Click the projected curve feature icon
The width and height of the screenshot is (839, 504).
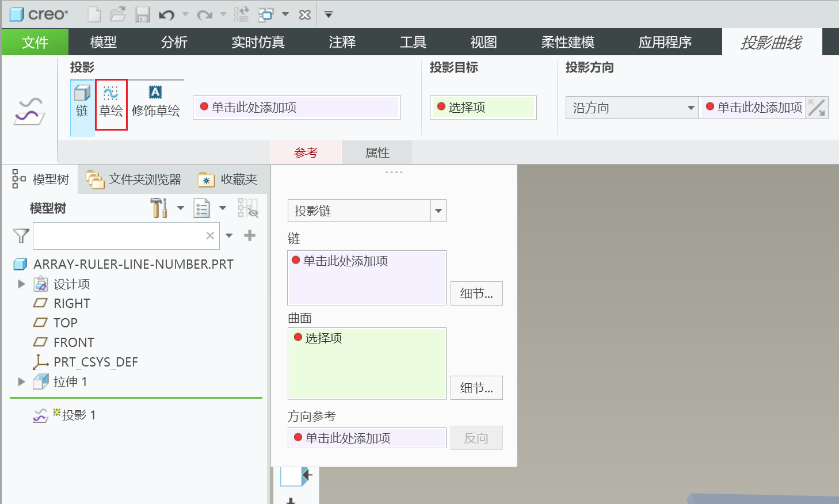click(29, 111)
